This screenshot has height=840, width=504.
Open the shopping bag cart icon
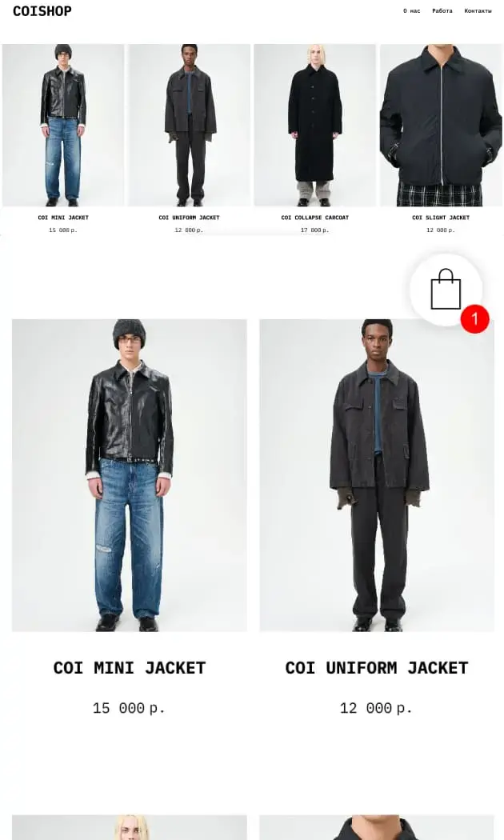(x=446, y=290)
